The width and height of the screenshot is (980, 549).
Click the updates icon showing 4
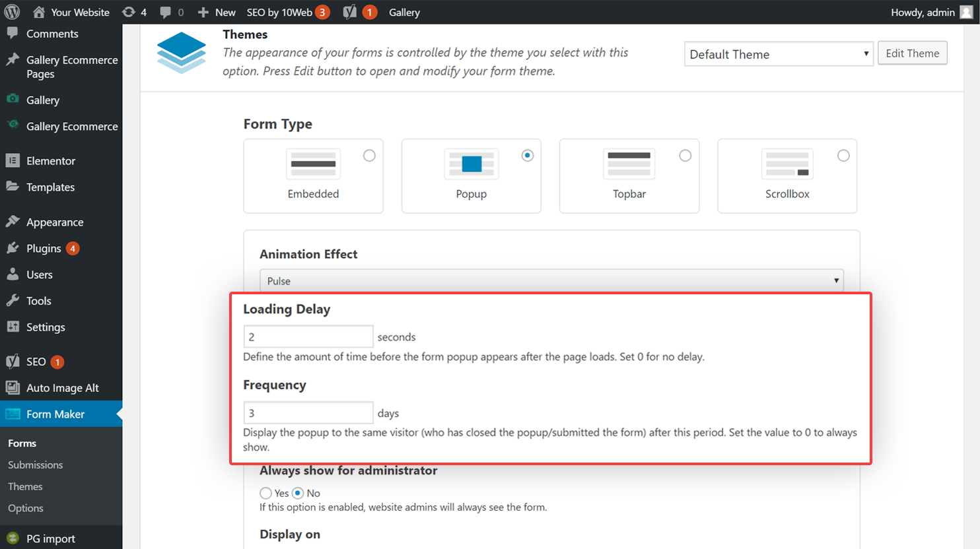point(129,12)
